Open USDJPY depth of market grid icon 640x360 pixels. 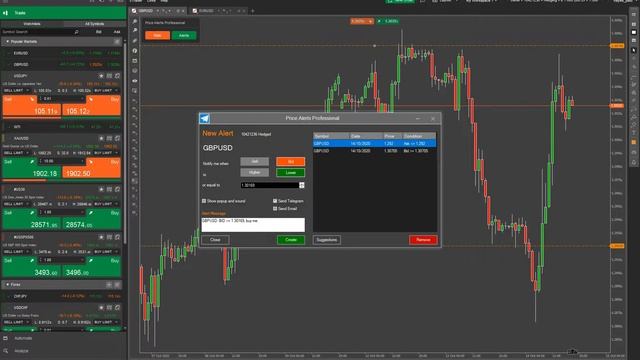click(x=109, y=76)
